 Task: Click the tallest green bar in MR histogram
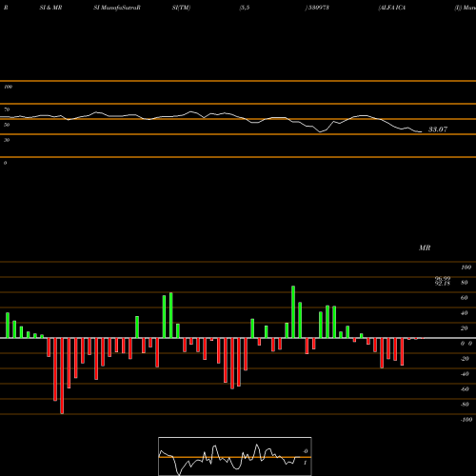pyautogui.click(x=293, y=312)
